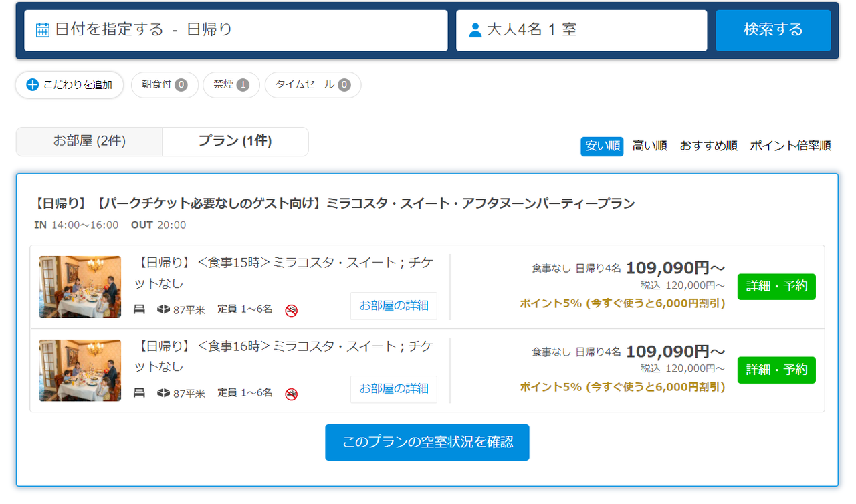Click bed icon in 食事16時 room row
The height and width of the screenshot is (504, 856).
click(x=140, y=393)
